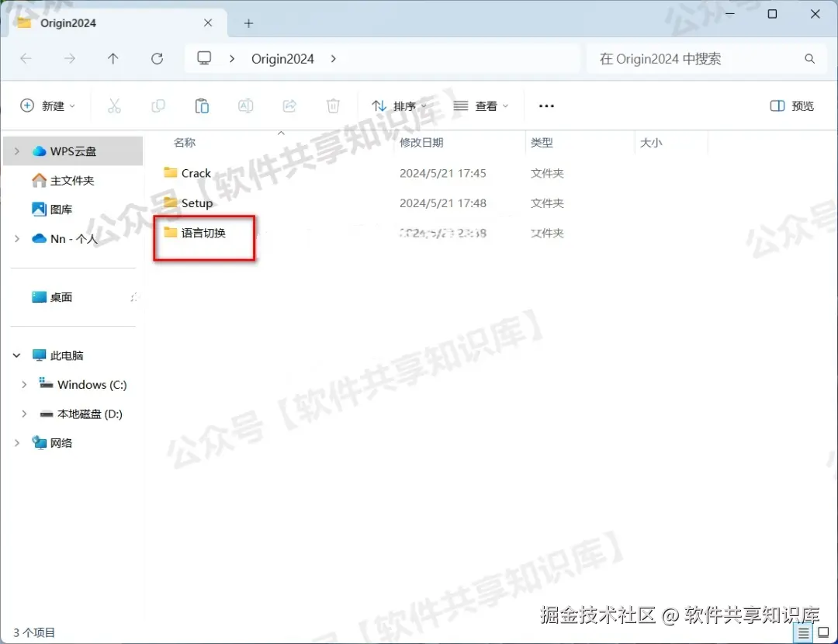The height and width of the screenshot is (644, 838).
Task: Expand the 本地磁盘 (D:) drive node
Action: 24,414
